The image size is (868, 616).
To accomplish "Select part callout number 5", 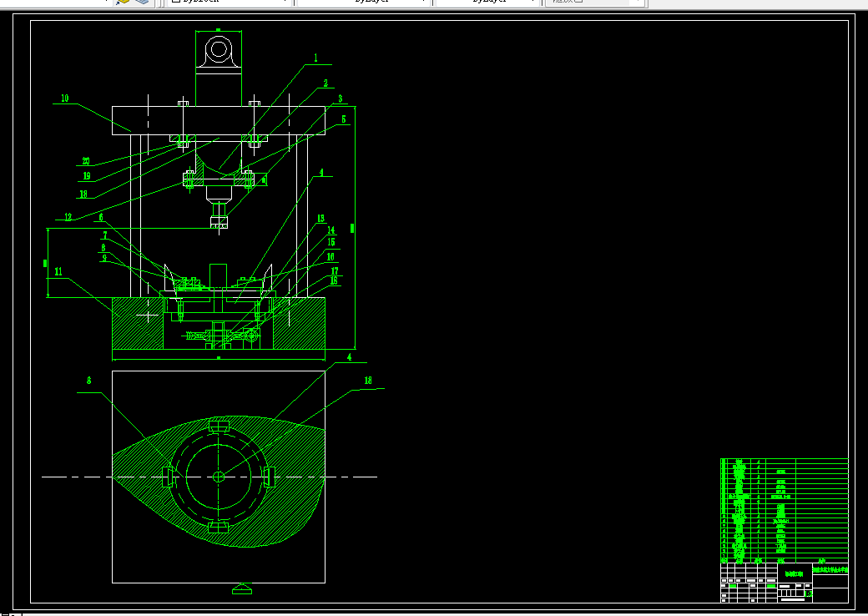I will 344,119.
